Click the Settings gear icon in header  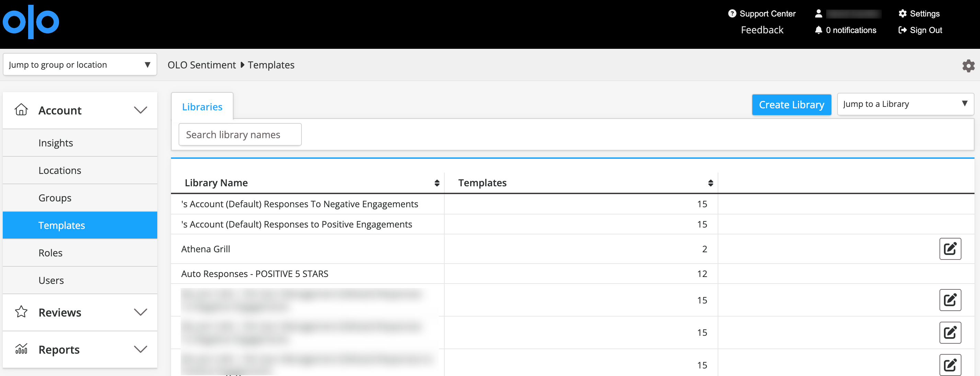coord(902,14)
